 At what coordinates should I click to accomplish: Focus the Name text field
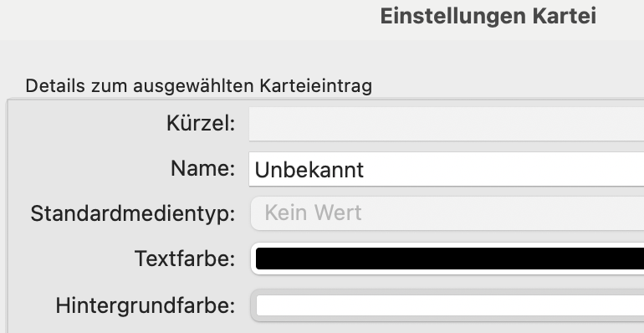coord(447,169)
